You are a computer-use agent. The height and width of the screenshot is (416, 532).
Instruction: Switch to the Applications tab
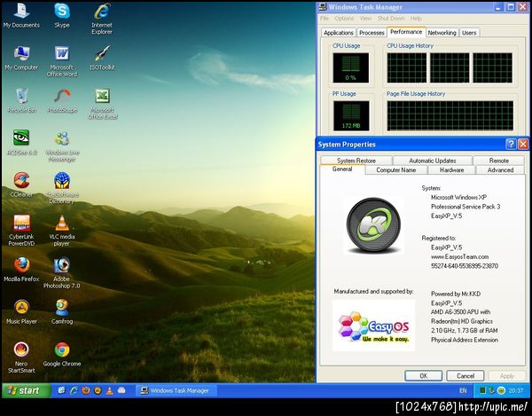(339, 33)
